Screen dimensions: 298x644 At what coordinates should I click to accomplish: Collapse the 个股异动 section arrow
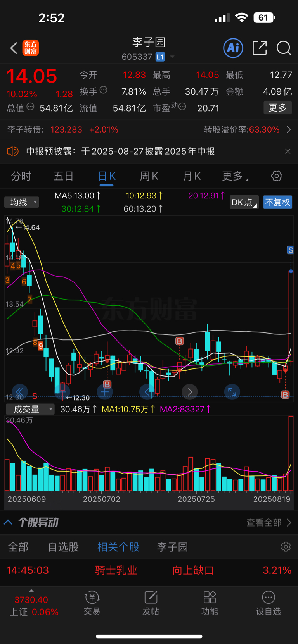pos(8,522)
